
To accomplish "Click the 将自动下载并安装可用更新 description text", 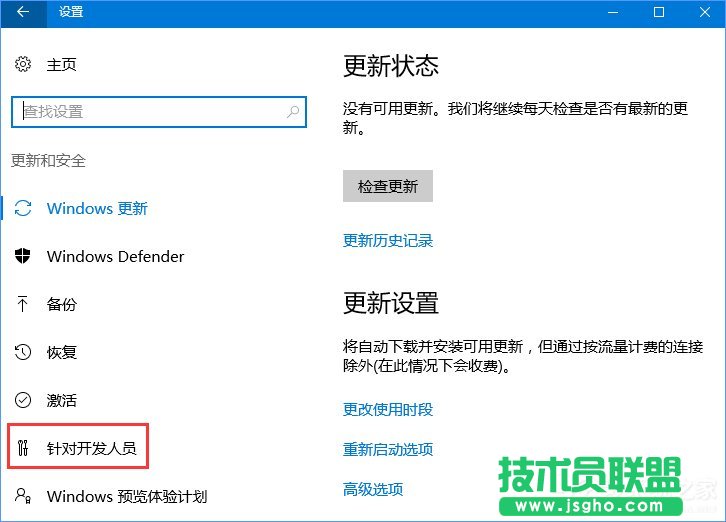I will pyautogui.click(x=523, y=356).
